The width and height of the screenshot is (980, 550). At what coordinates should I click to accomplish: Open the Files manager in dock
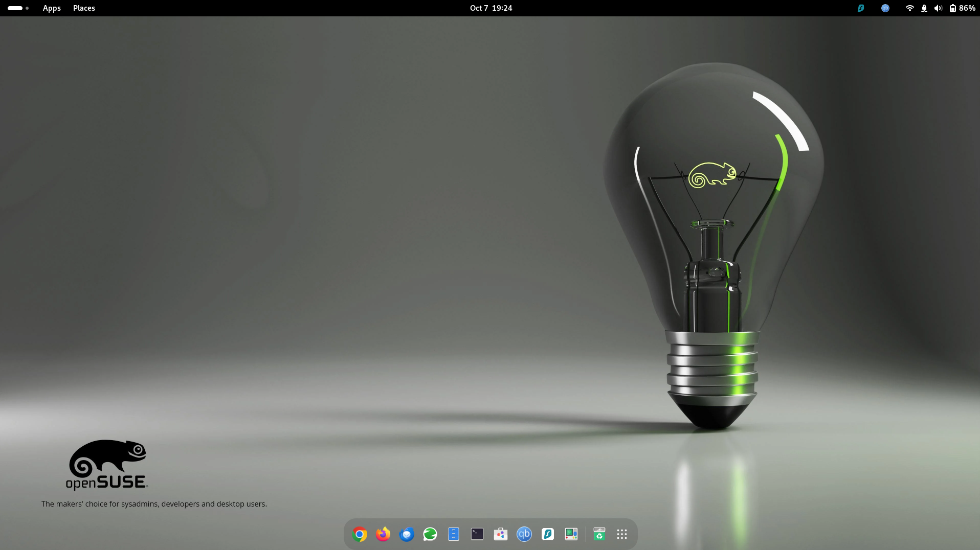(454, 534)
